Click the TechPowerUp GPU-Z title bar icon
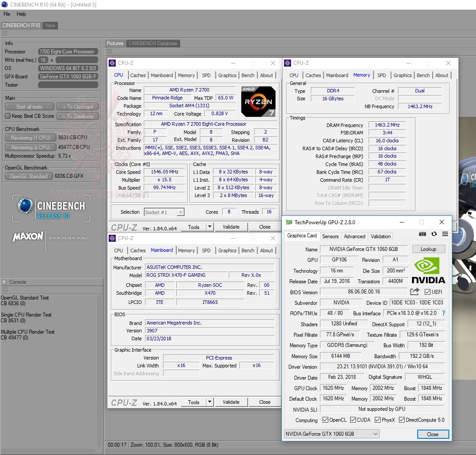This screenshot has height=455, width=476. pos(289,222)
